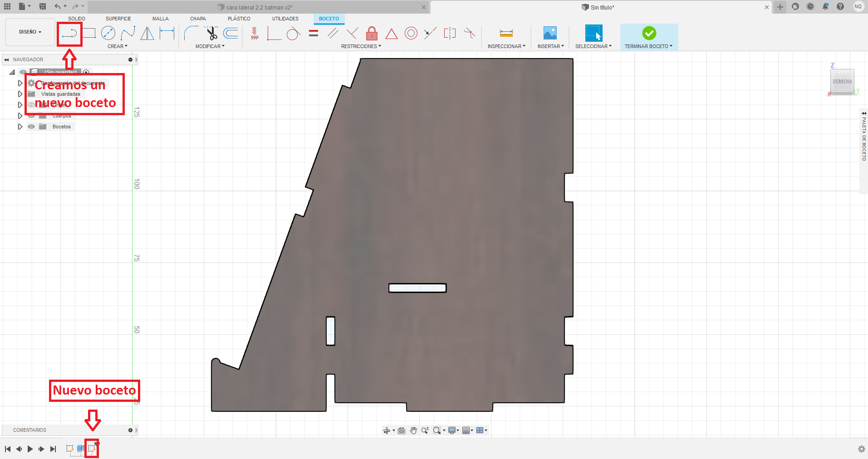Screen dimensions: 868x459
Task: Select the Trim scissors tool
Action: 211,33
